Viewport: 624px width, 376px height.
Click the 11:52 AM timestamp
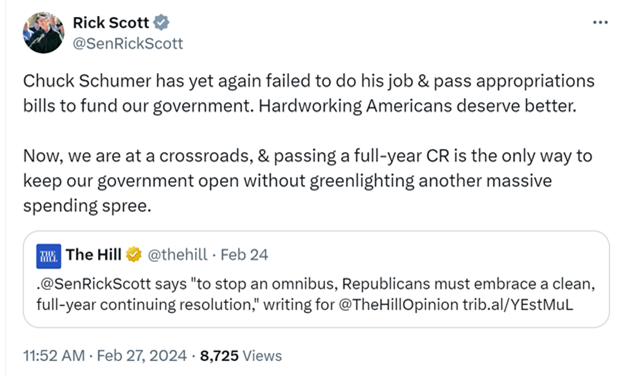54,356
